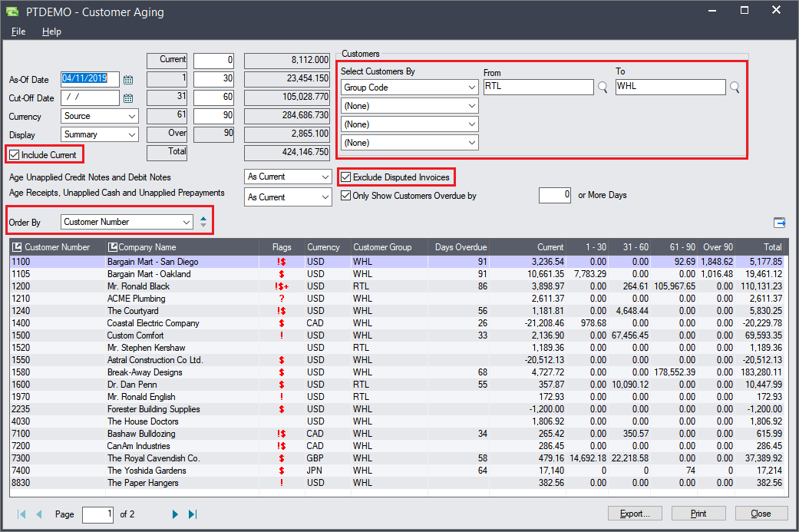Screen dimensions: 799x532
Task: Open the File menu
Action: tap(18, 31)
